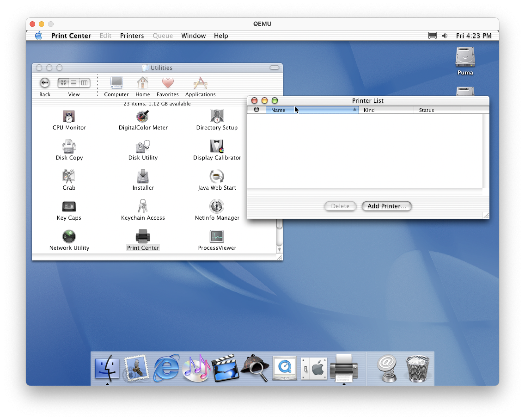525x420 pixels.
Task: Select Directory Setup icon
Action: (x=217, y=117)
